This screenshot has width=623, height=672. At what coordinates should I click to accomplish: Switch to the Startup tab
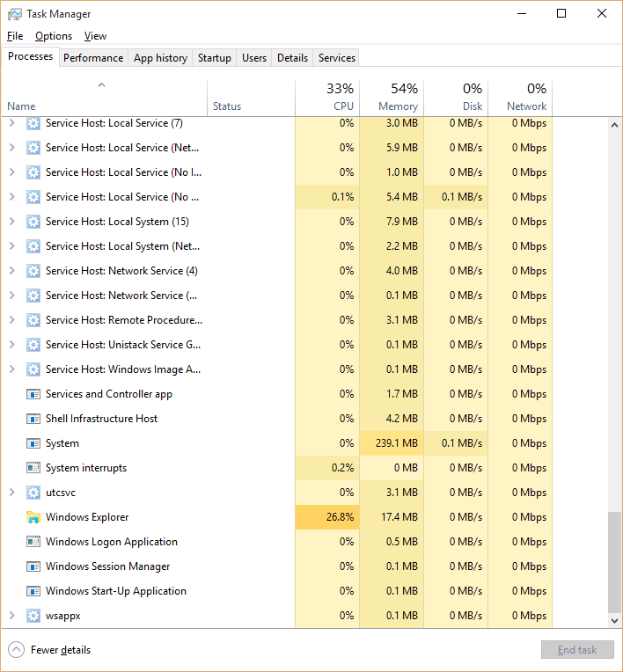(x=215, y=58)
